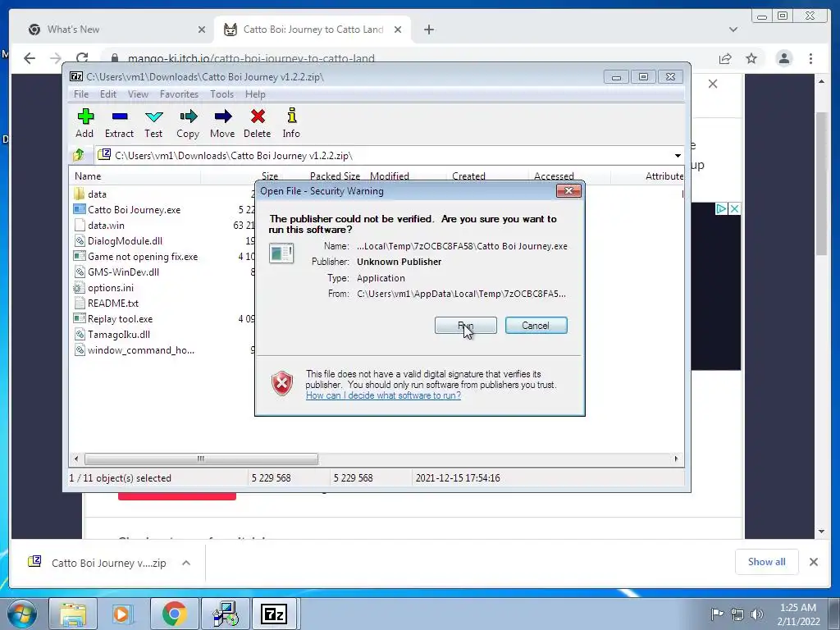Click the 7-Zip taskbar icon
840x630 pixels.
(x=274, y=614)
